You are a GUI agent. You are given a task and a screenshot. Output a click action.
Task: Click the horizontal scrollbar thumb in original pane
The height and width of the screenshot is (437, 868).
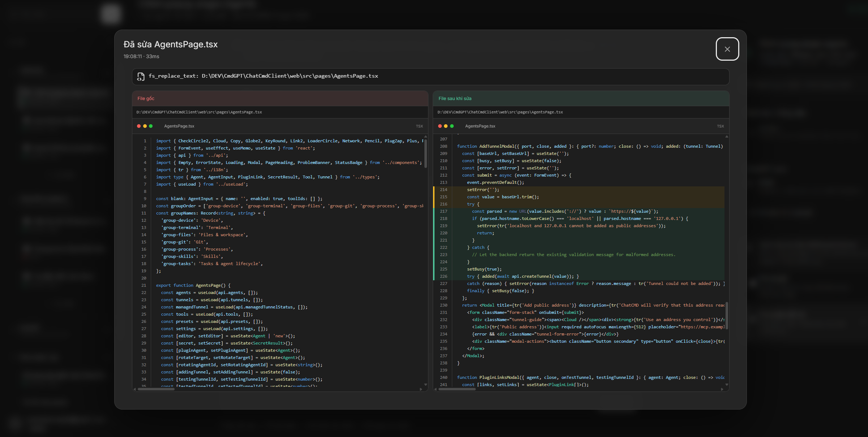(x=156, y=389)
